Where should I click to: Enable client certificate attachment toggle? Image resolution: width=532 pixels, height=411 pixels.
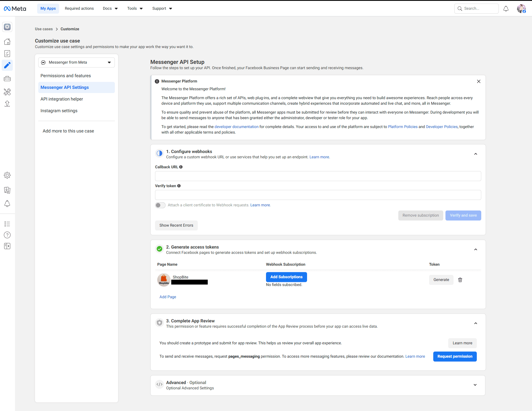160,205
